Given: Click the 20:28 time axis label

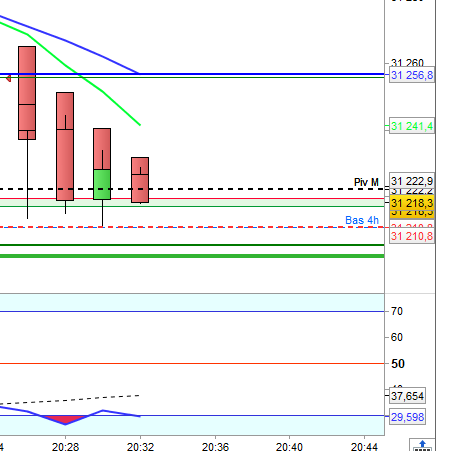Looking at the screenshot, I should click(x=65, y=447).
